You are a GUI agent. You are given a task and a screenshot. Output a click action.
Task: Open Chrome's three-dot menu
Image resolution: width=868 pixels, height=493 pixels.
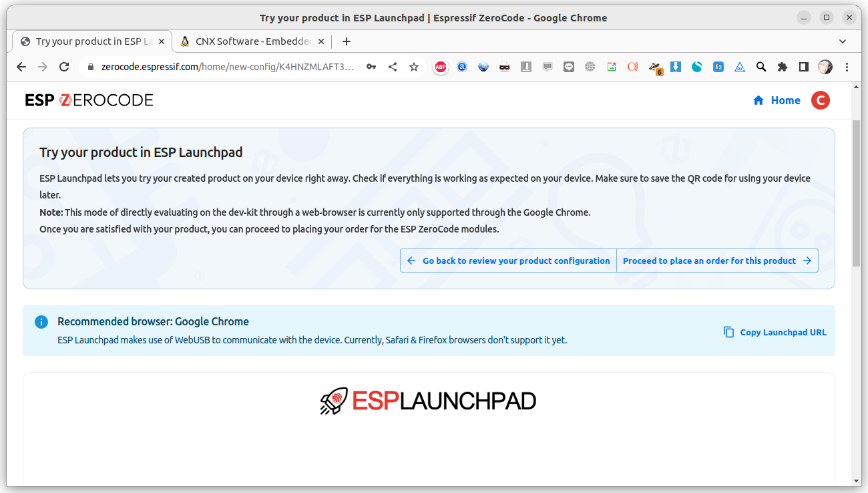pos(847,67)
